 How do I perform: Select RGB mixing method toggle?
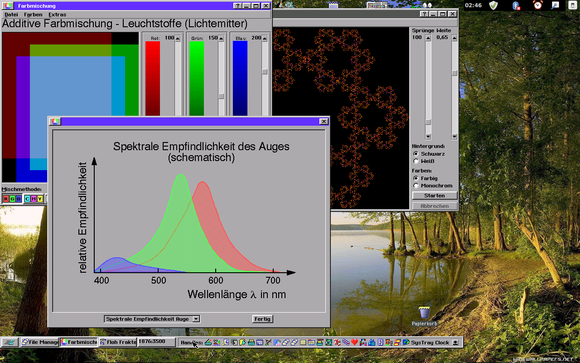12,199
